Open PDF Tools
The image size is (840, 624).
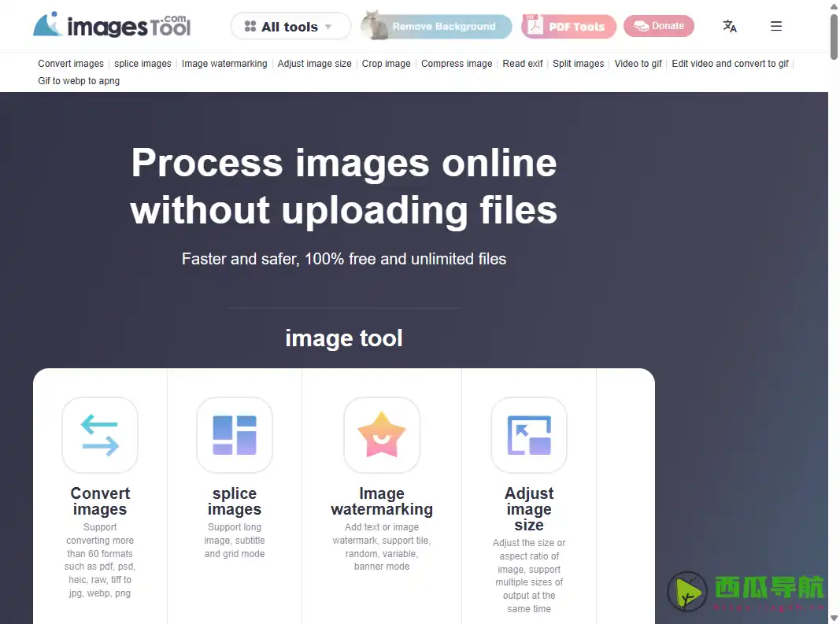(x=568, y=26)
